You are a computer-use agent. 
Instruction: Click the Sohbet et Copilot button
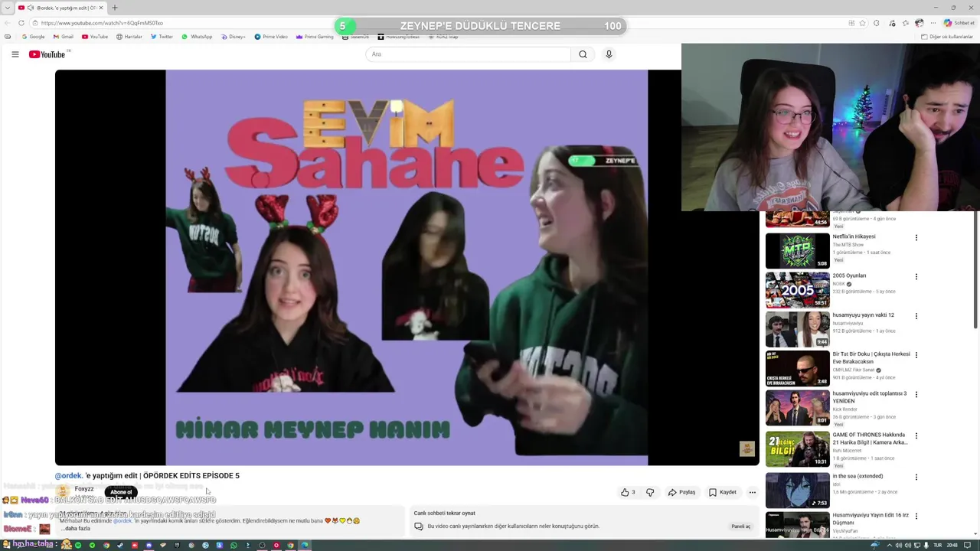click(x=959, y=23)
